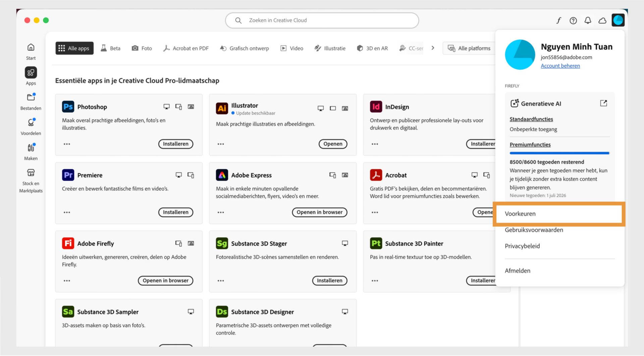
Task: Select the Apps sidebar icon
Action: [x=31, y=72]
